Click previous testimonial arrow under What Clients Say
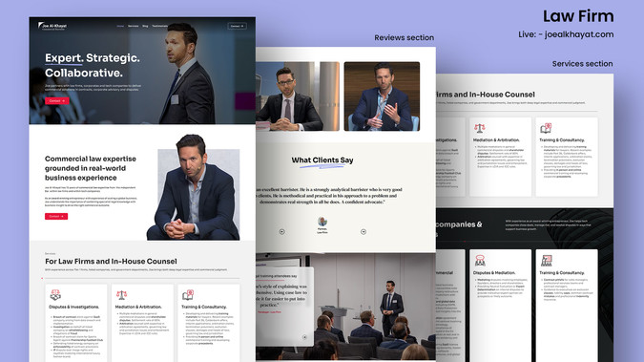644x362 pixels. [x=281, y=231]
